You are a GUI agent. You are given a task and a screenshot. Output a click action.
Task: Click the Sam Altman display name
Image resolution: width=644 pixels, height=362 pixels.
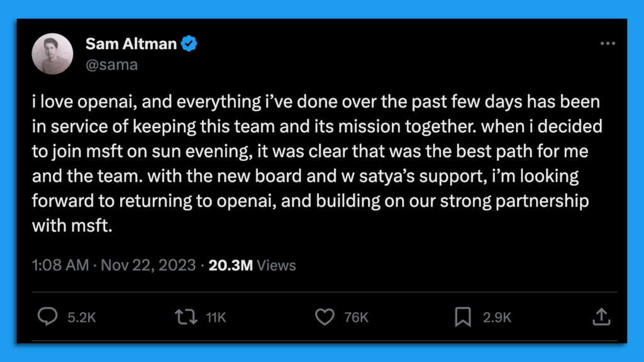coord(131,43)
